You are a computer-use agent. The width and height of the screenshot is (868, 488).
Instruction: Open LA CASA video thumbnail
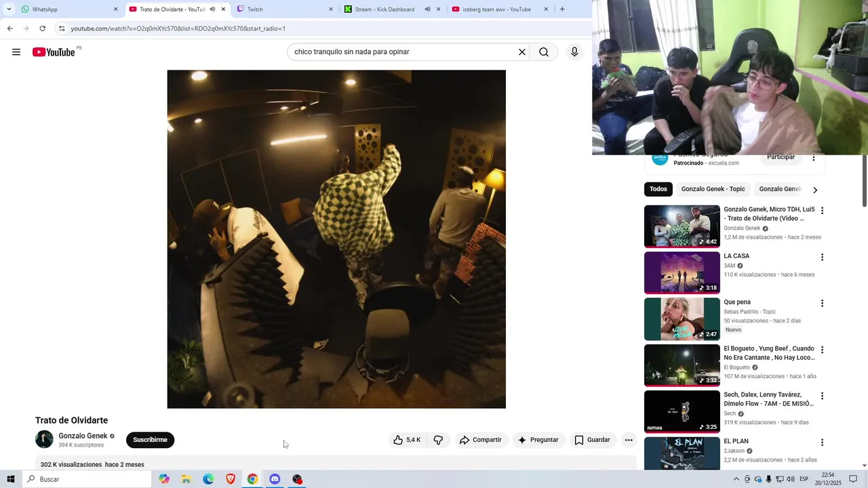tap(682, 272)
